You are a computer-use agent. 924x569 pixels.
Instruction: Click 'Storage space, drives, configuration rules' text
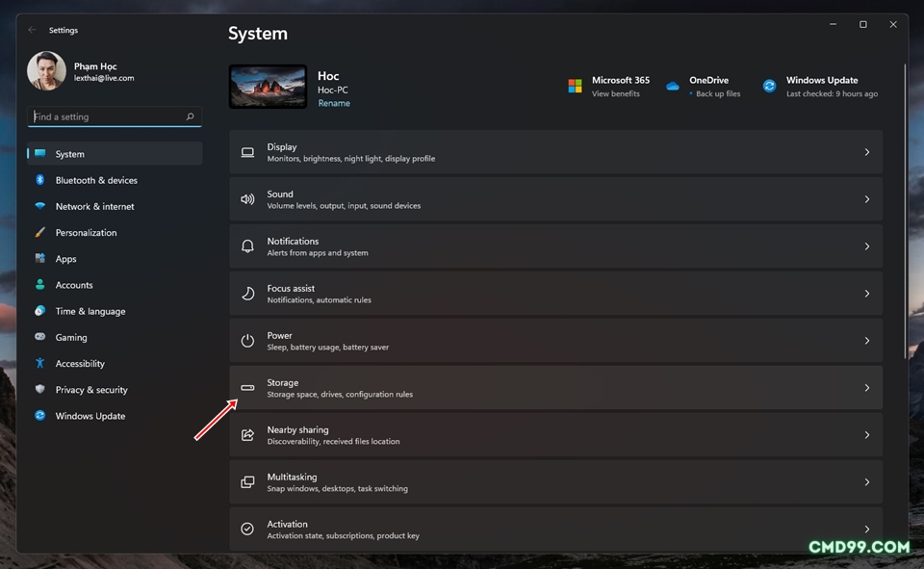[x=340, y=394]
